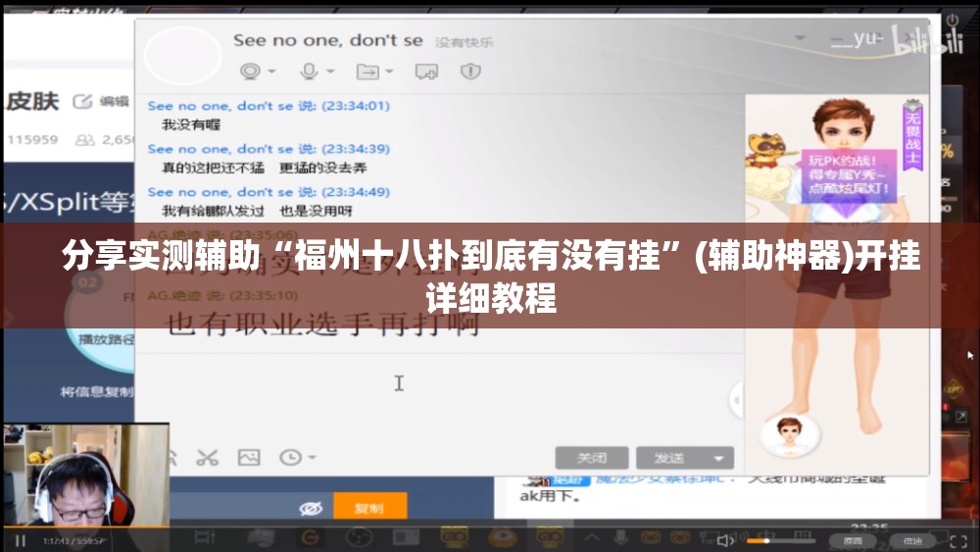Click the message 'AG.绝迹 说: (23:35:10)'
This screenshot has width=980, height=552.
tap(222, 295)
